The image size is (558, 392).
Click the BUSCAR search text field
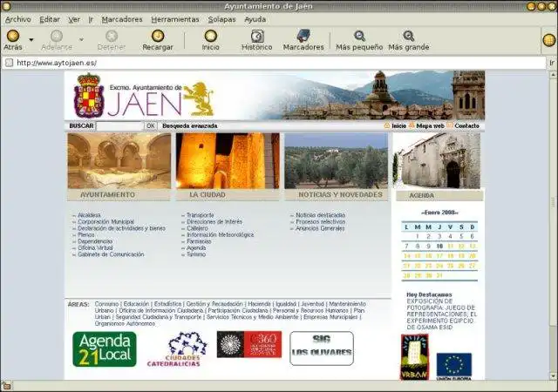coord(119,126)
